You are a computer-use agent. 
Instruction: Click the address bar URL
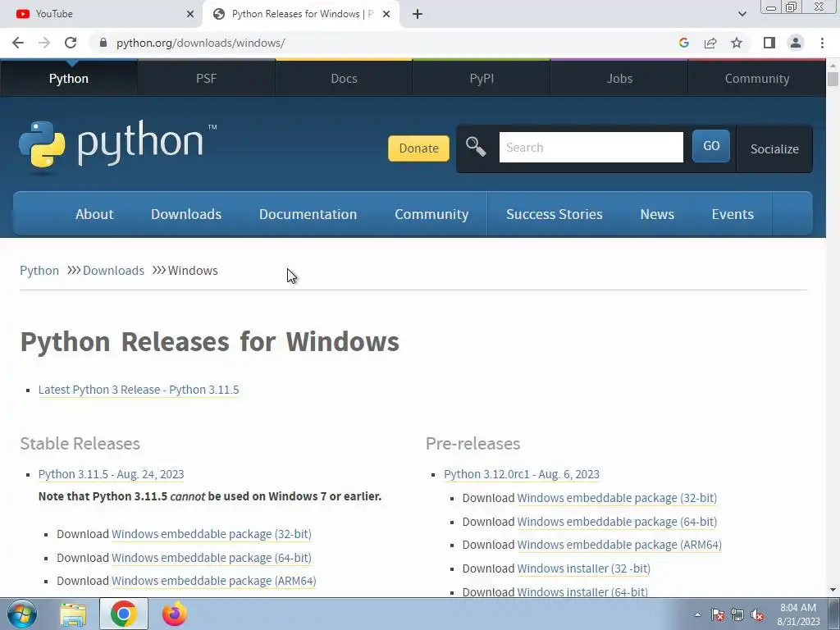[x=200, y=43]
